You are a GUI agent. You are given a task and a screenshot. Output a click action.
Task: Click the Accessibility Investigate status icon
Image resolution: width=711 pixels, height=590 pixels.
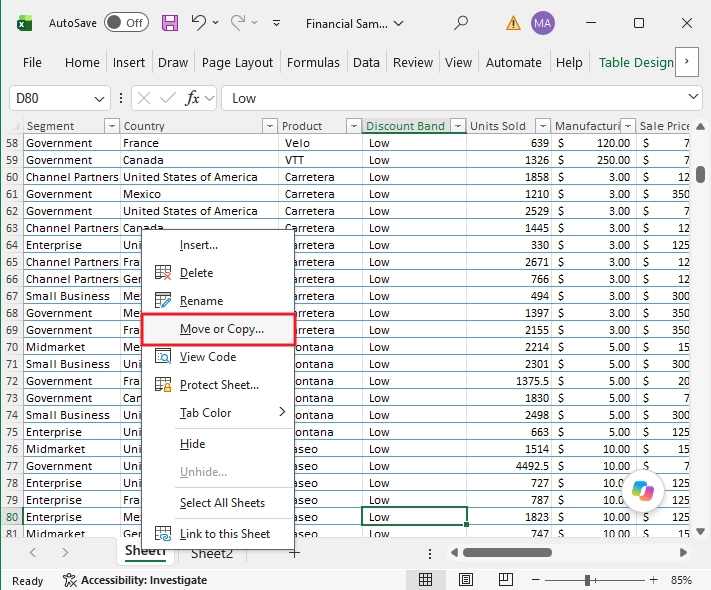(69, 580)
